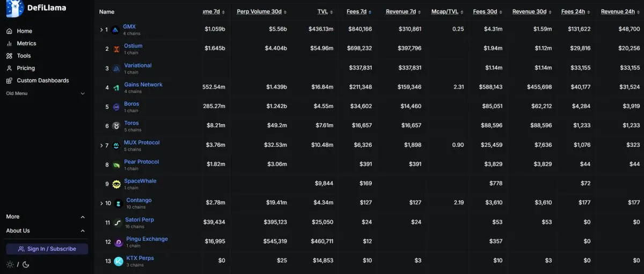The image size is (644, 274).
Task: Click the GMX protocol logo icon
Action: tap(115, 30)
